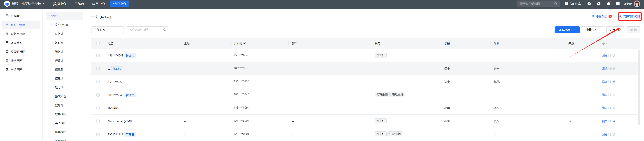Open 班级学生 menu item

point(21,16)
